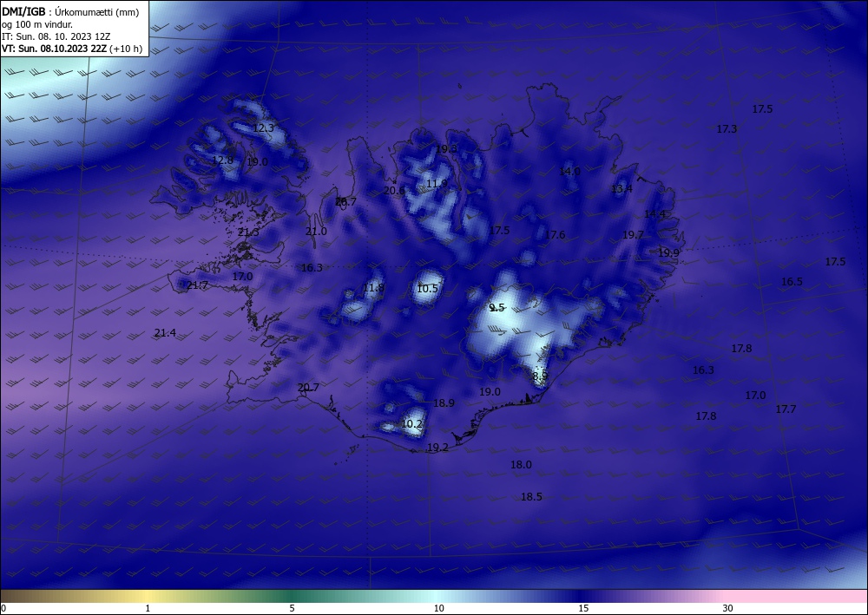Select the 10 label on color scale
The height and width of the screenshot is (615, 868).
click(439, 608)
